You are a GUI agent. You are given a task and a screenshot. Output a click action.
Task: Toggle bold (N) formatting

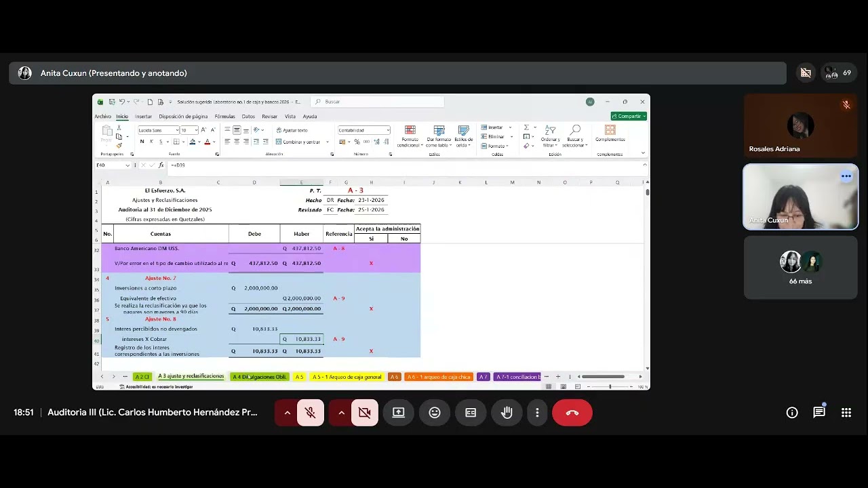[142, 142]
